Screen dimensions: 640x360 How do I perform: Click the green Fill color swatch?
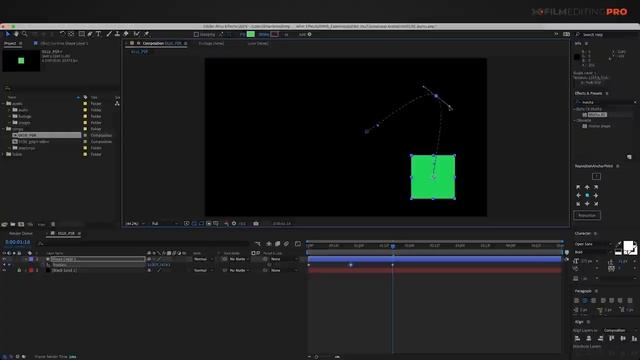coord(251,35)
